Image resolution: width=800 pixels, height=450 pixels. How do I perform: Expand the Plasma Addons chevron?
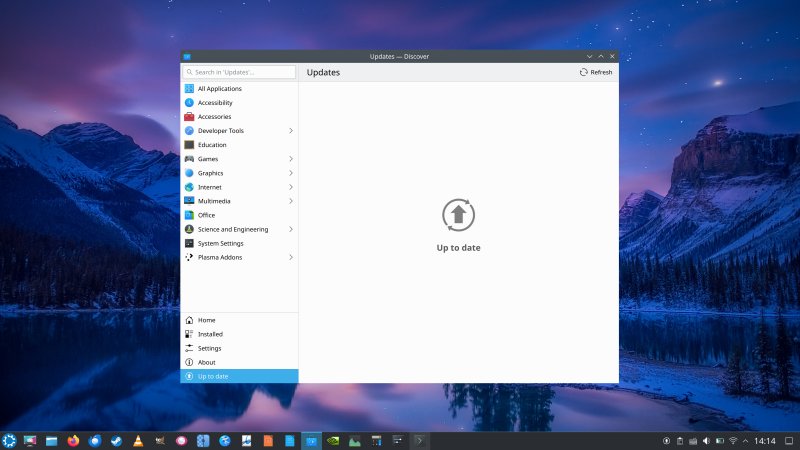click(291, 257)
